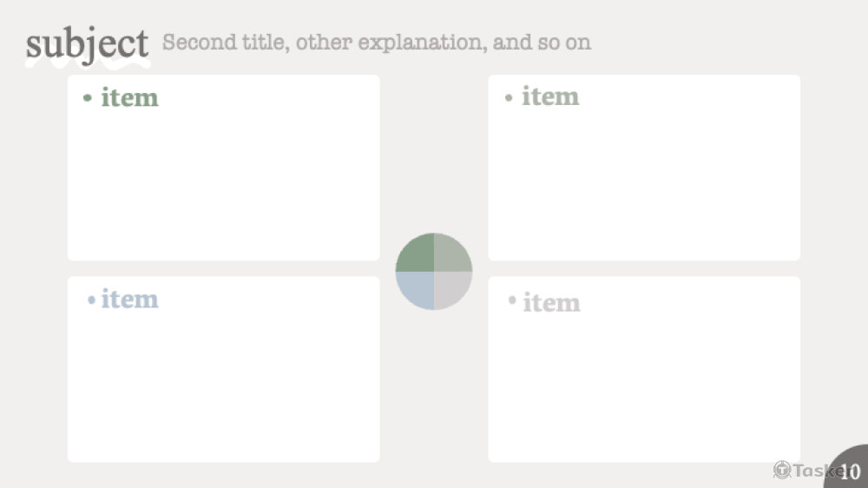The image size is (868, 488).
Task: Click the slide number 10 badge
Action: pyautogui.click(x=850, y=472)
